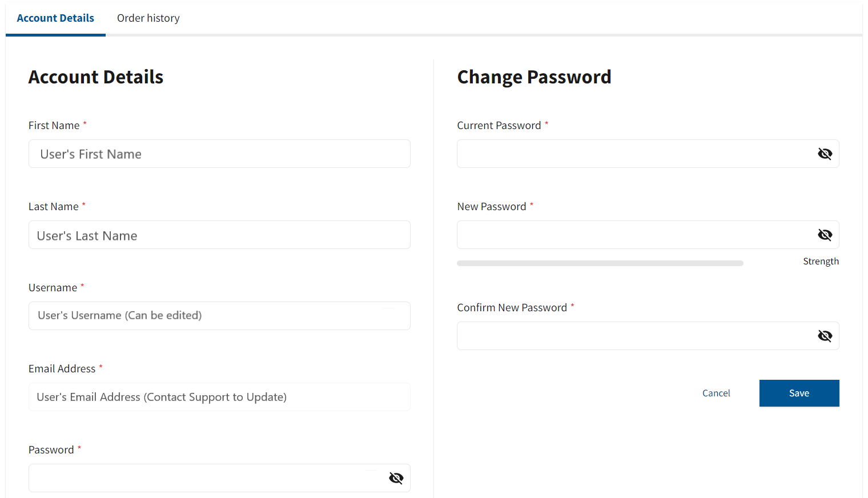Viewport: 868px width, 498px height.
Task: Select the Account Details tab
Action: pos(55,18)
